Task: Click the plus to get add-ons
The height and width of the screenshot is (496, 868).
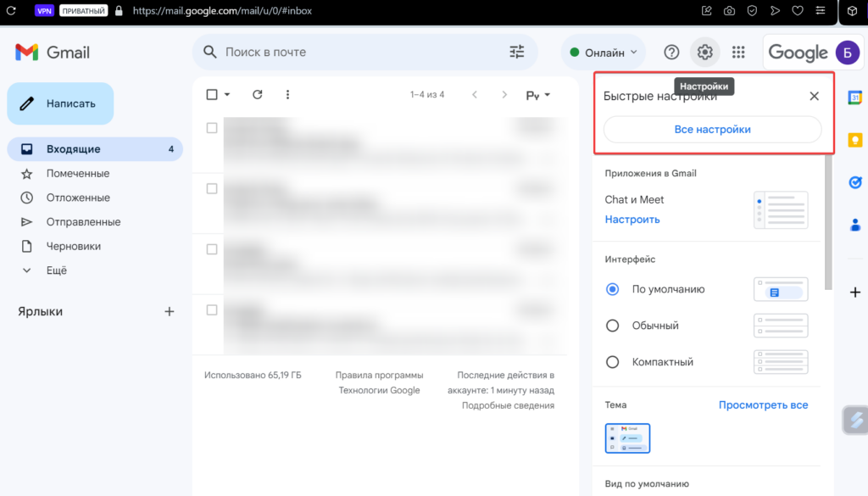Action: [855, 293]
